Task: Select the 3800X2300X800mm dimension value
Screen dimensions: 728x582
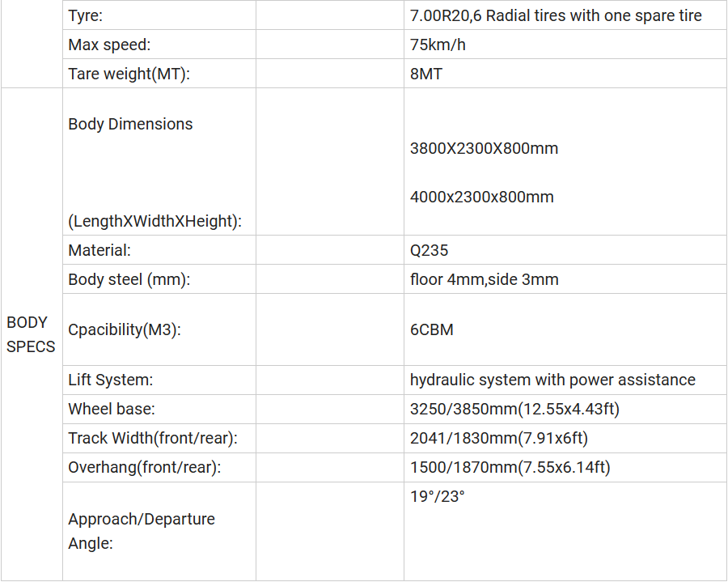Action: 484,149
